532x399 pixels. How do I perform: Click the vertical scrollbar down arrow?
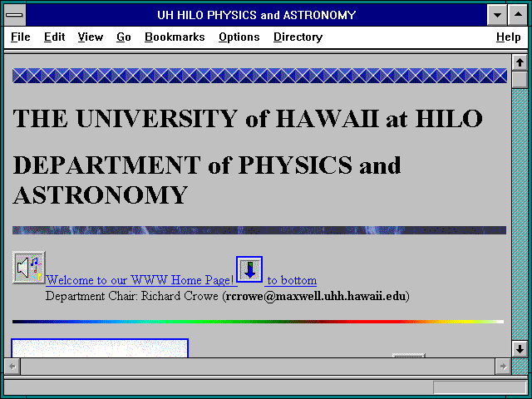[520, 349]
